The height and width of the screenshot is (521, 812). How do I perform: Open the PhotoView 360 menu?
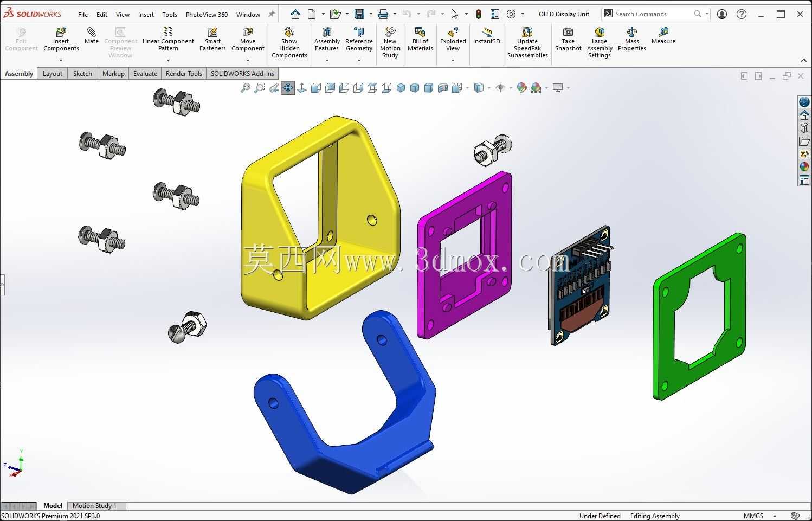pyautogui.click(x=207, y=15)
